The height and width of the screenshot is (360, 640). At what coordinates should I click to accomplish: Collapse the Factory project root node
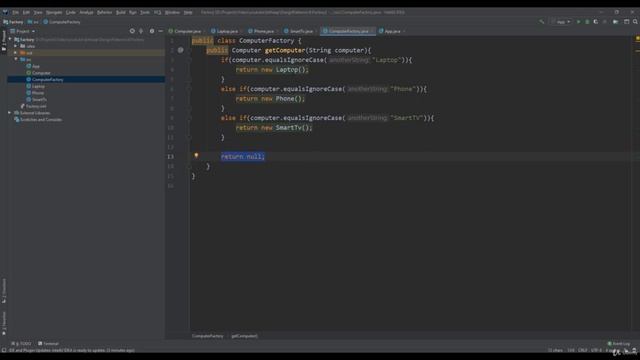pyautogui.click(x=10, y=40)
